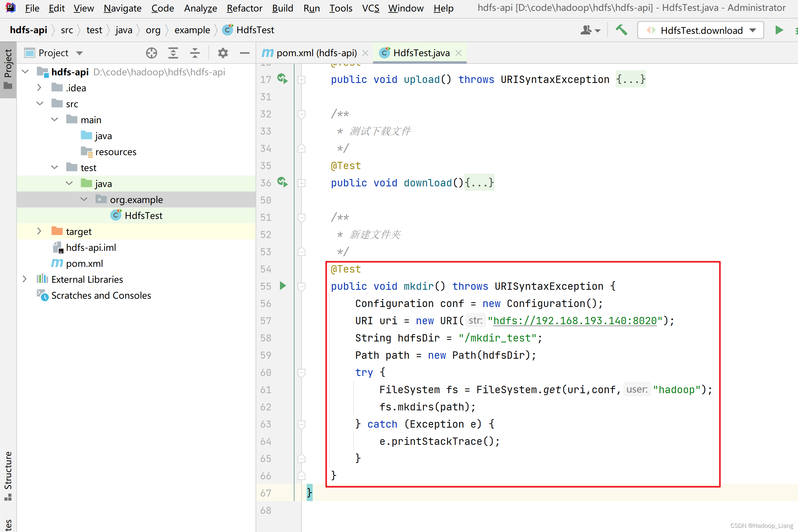Click the collapsed {...} of download method

(479, 183)
